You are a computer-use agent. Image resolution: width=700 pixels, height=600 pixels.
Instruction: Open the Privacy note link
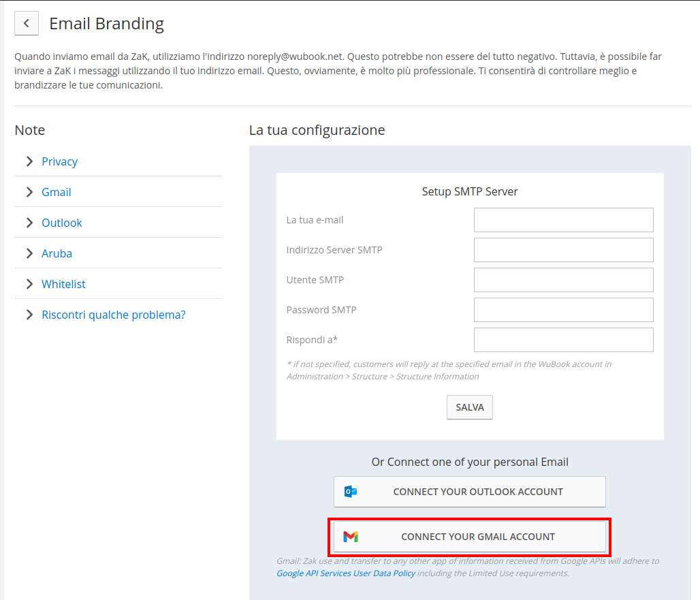pos(59,161)
